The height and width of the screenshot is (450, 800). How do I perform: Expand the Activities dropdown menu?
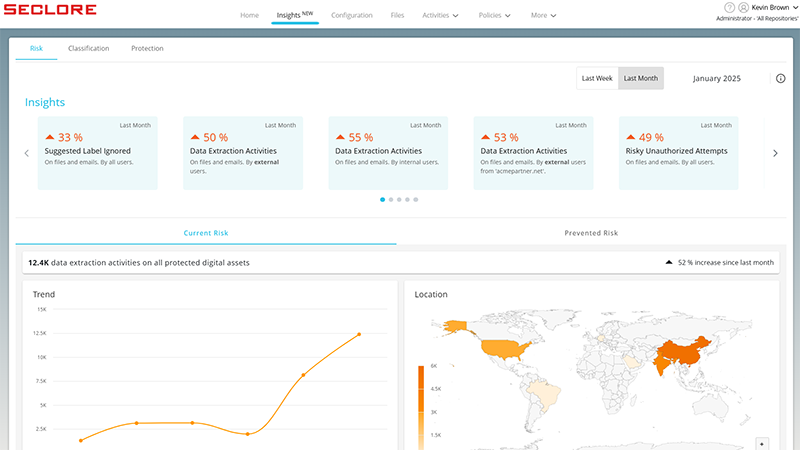440,15
